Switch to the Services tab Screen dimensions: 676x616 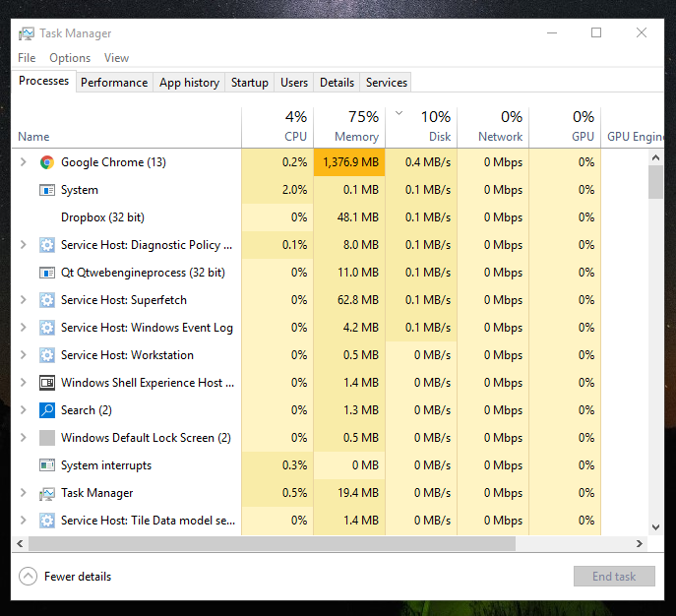pos(387,83)
